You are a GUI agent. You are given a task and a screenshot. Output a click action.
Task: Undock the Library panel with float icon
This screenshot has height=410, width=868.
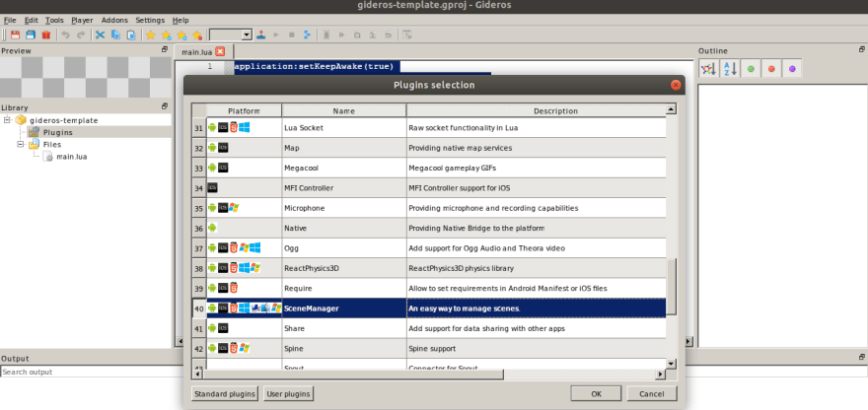click(x=165, y=105)
